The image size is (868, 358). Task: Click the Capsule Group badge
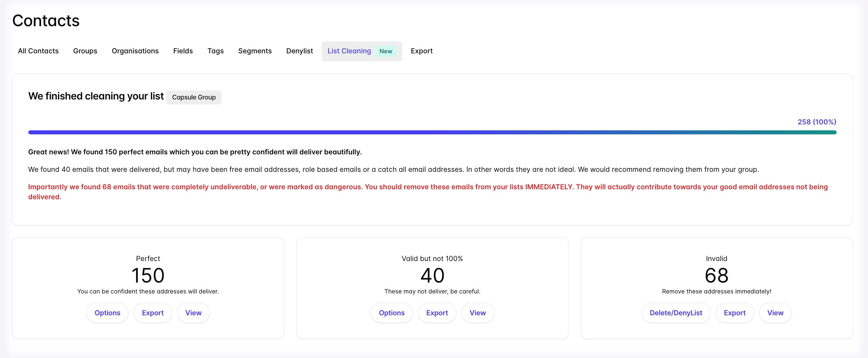[x=194, y=97]
